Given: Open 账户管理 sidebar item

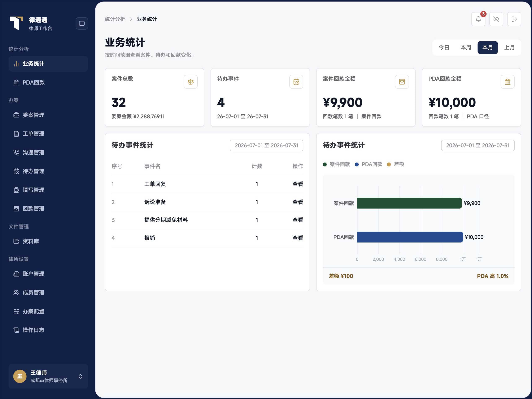Looking at the screenshot, I should [48, 274].
